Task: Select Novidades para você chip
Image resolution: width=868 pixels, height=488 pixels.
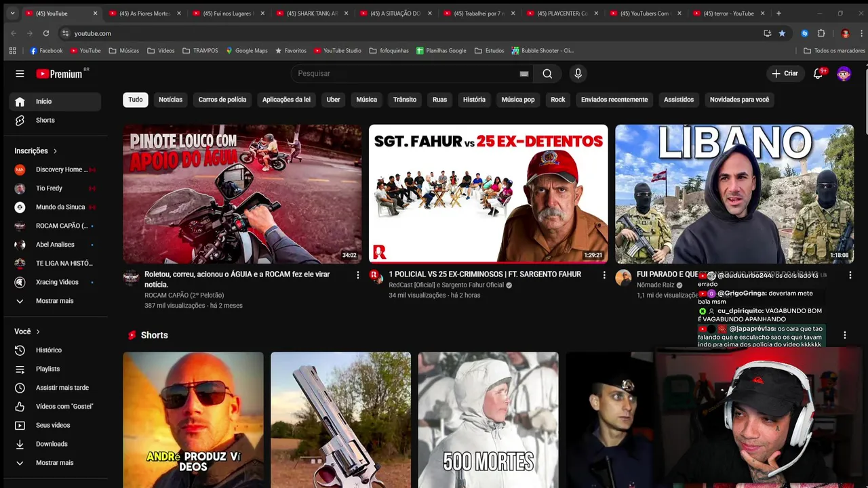Action: pyautogui.click(x=739, y=100)
